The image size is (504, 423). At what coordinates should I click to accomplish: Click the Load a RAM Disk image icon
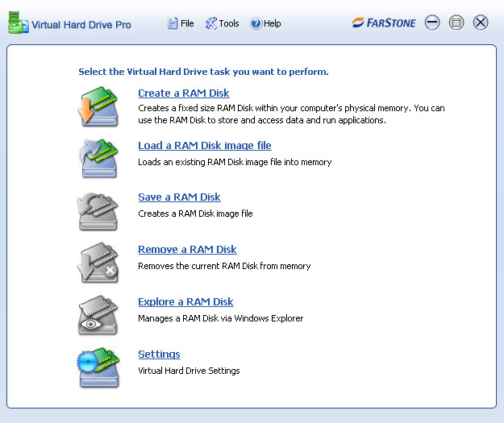[98, 159]
